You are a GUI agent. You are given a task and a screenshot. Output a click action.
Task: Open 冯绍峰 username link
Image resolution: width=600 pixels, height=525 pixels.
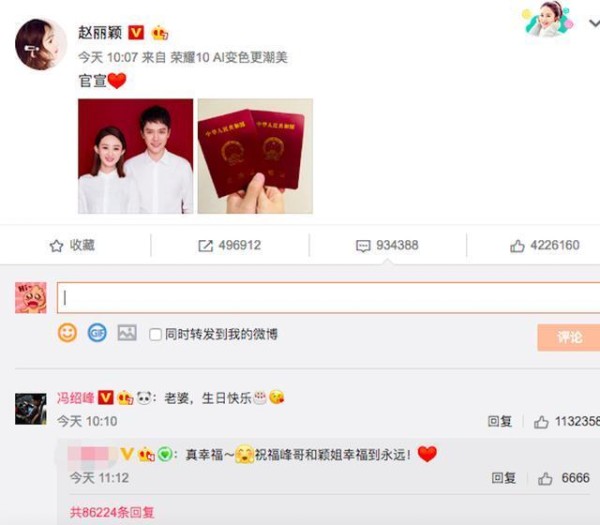click(75, 398)
